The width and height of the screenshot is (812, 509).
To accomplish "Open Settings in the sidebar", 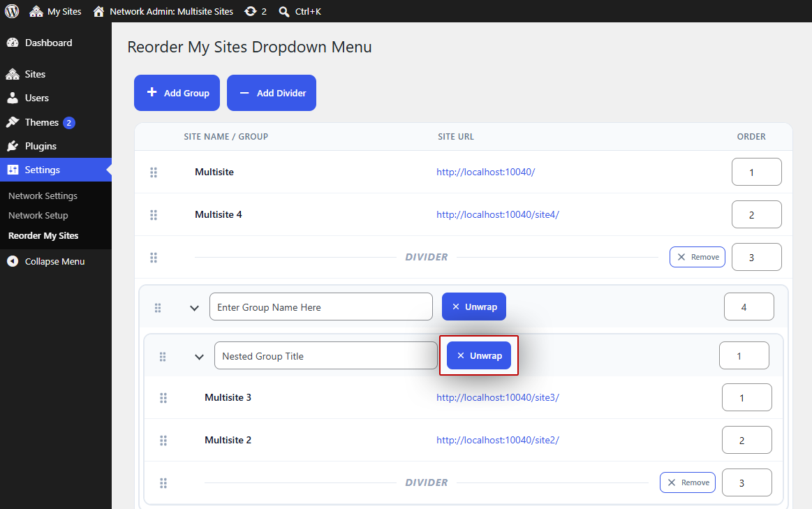I will click(55, 170).
